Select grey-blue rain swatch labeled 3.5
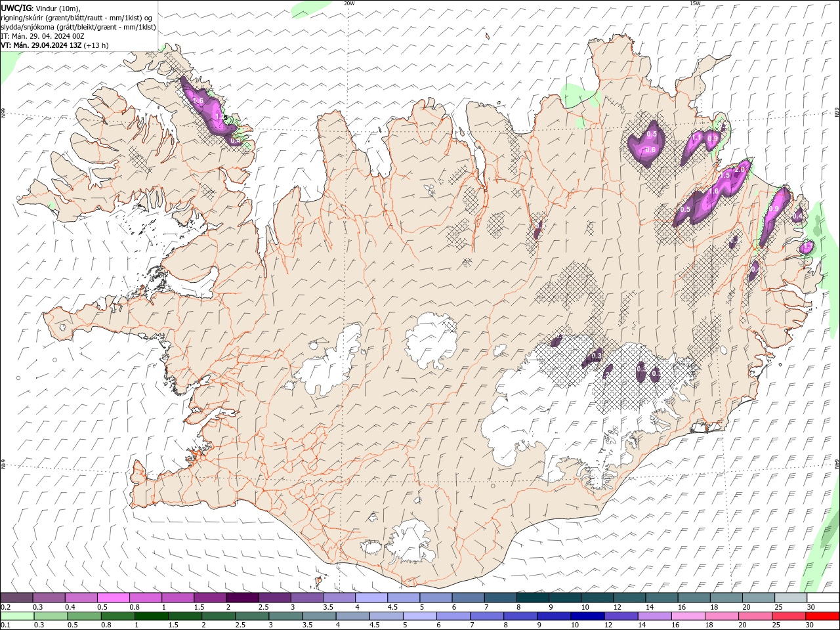The height and width of the screenshot is (630, 840). [x=319, y=616]
